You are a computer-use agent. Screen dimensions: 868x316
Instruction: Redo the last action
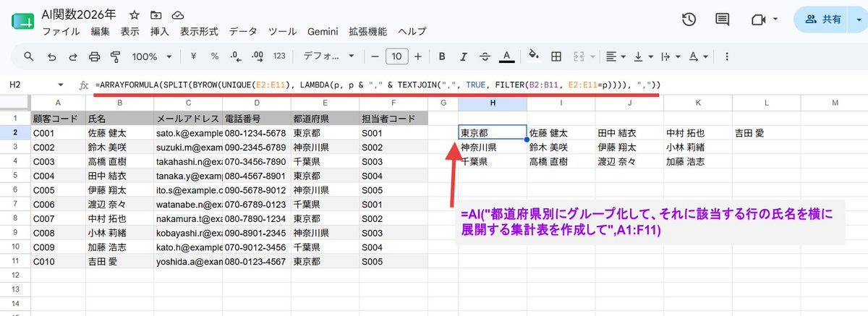pos(73,56)
